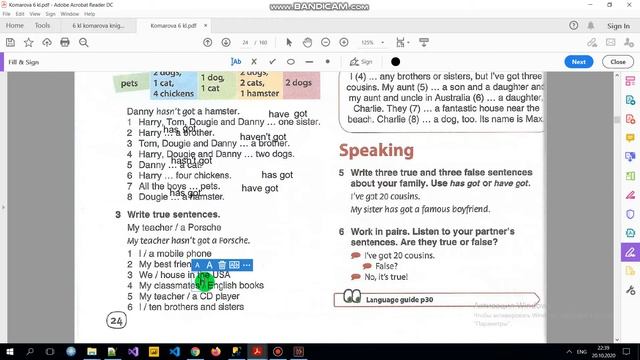Click the comb field icon in text popup
Screen dimensions: 640x360
[234, 265]
